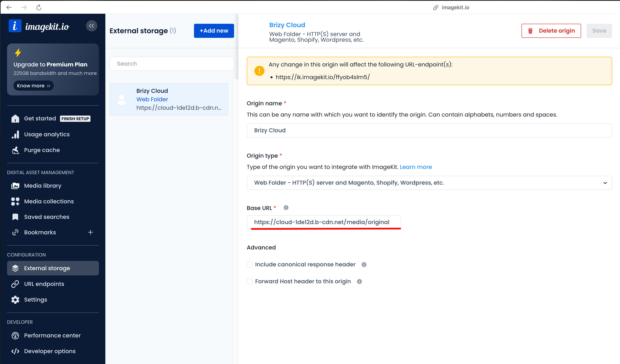Click the Settings gear icon

(x=15, y=300)
